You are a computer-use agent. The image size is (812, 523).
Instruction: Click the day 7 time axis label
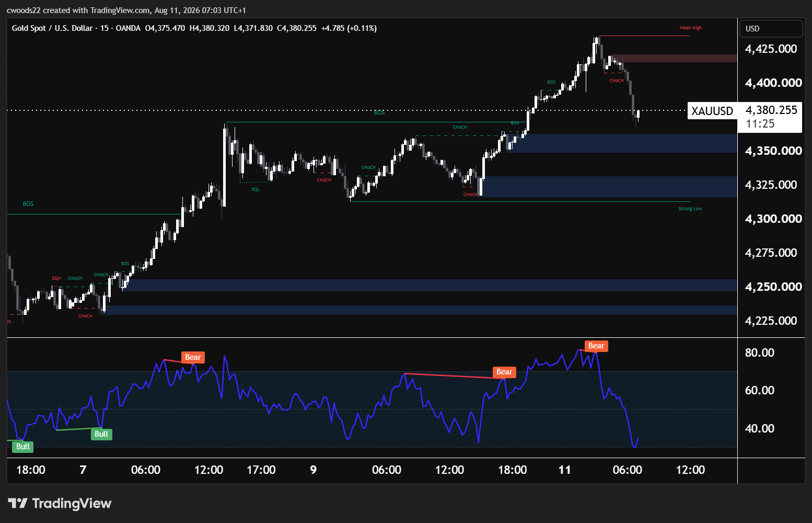coord(83,470)
